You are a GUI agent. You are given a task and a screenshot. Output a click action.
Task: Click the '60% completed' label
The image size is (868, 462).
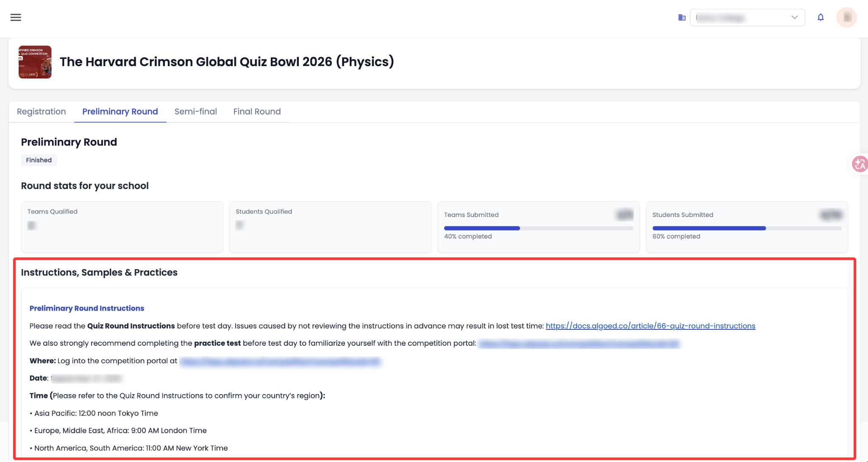click(x=676, y=237)
